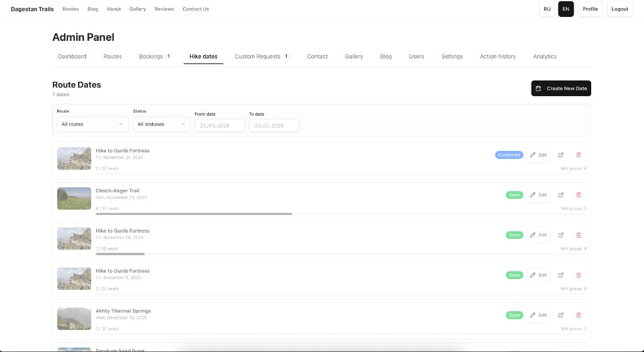Open external link for November 28 Gunib hike

[x=561, y=235]
